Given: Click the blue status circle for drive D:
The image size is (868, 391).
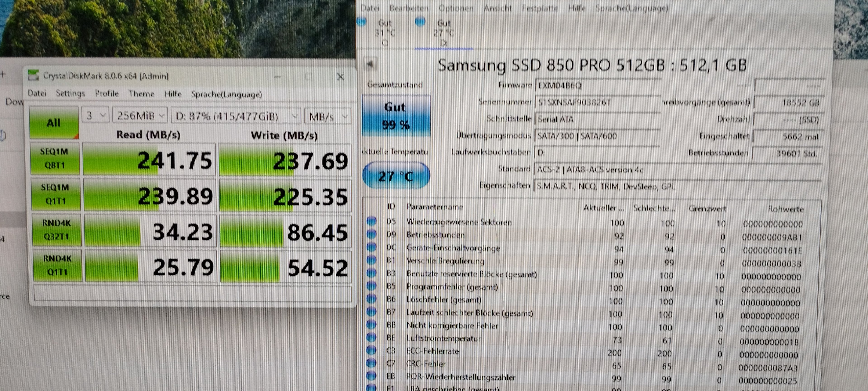Looking at the screenshot, I should click(420, 21).
